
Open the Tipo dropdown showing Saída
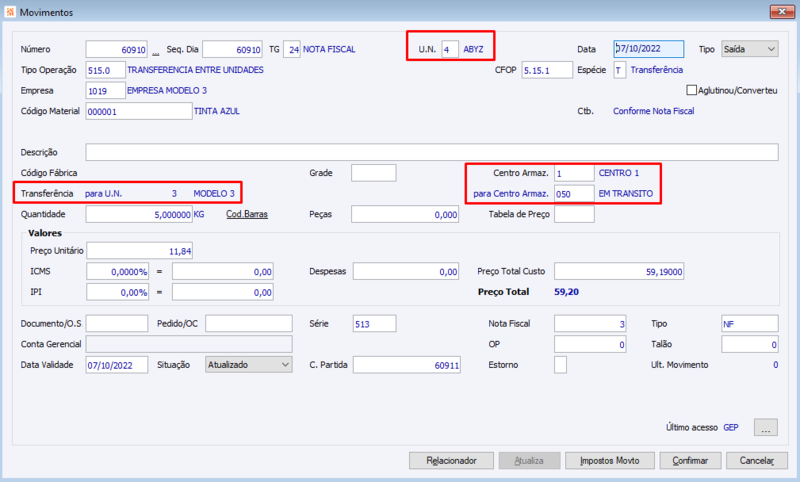pos(749,49)
